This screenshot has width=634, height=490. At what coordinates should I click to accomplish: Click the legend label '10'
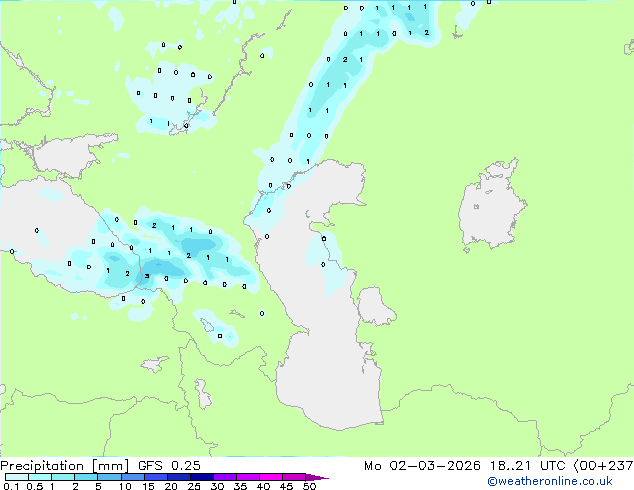pos(125,486)
